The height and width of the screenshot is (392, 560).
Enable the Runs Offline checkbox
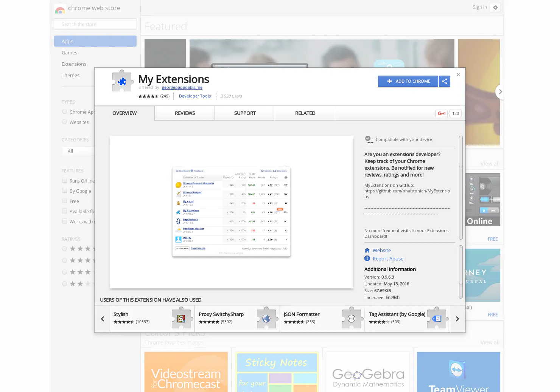(64, 180)
